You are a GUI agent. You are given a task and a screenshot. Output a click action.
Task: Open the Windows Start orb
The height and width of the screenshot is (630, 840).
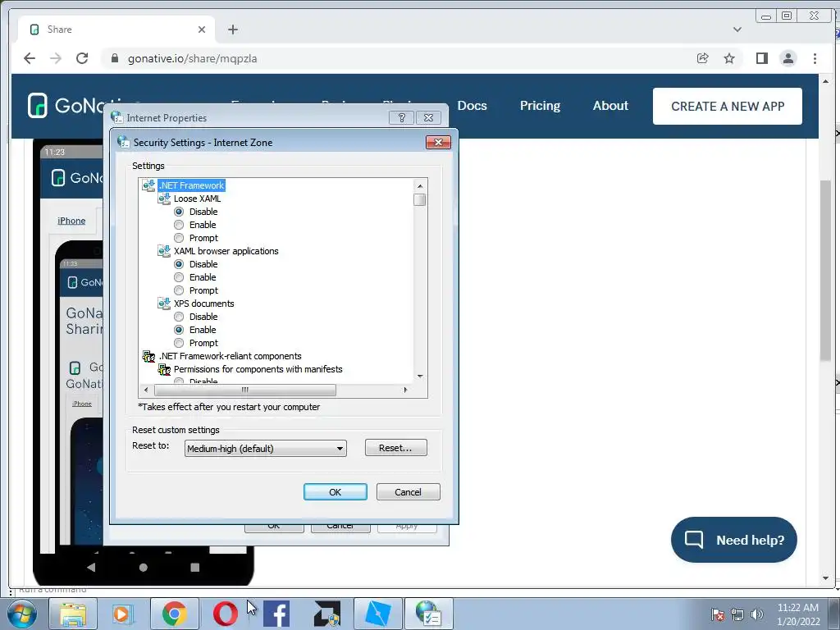point(22,614)
